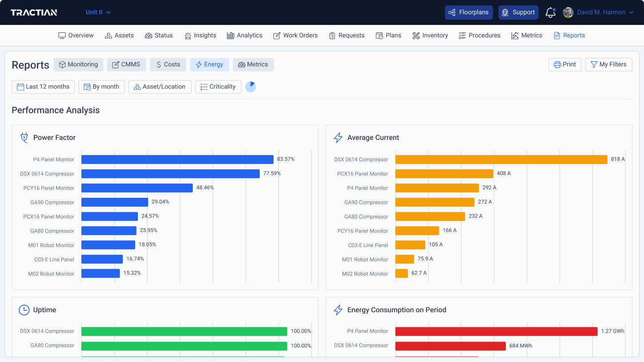This screenshot has width=644, height=362.
Task: Click the Uptime clock icon
Action: [x=24, y=310]
